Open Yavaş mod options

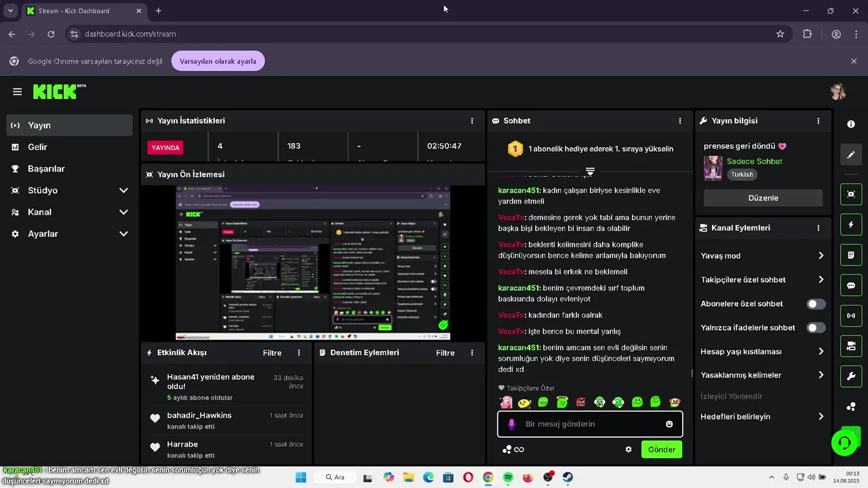(763, 256)
